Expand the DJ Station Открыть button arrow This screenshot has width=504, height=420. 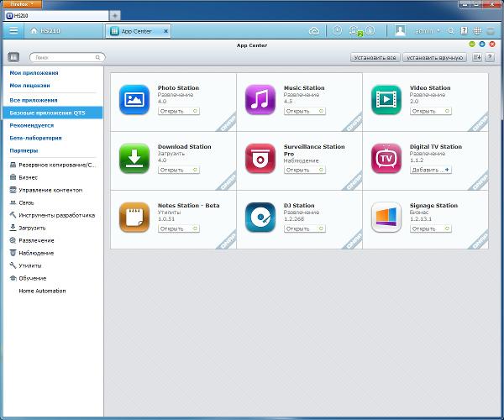point(321,228)
